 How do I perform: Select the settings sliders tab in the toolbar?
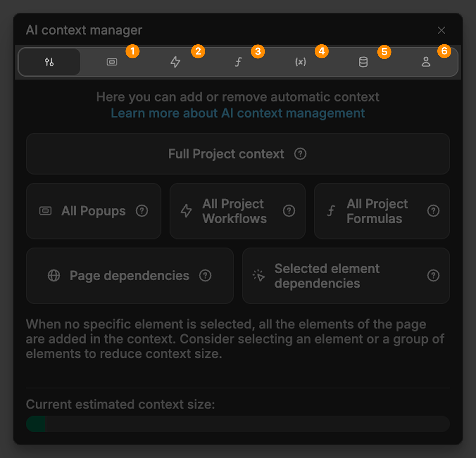[49, 62]
